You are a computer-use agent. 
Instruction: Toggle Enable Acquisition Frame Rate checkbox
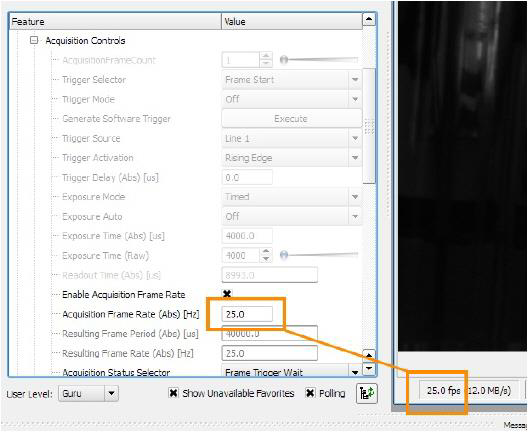pyautogui.click(x=227, y=294)
